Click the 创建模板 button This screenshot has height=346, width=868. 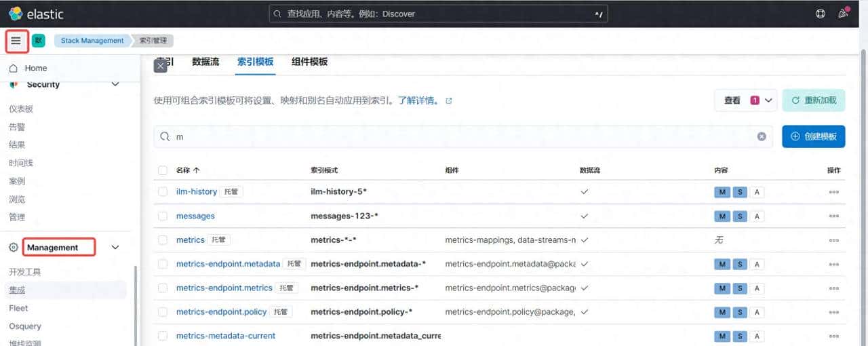click(x=814, y=136)
